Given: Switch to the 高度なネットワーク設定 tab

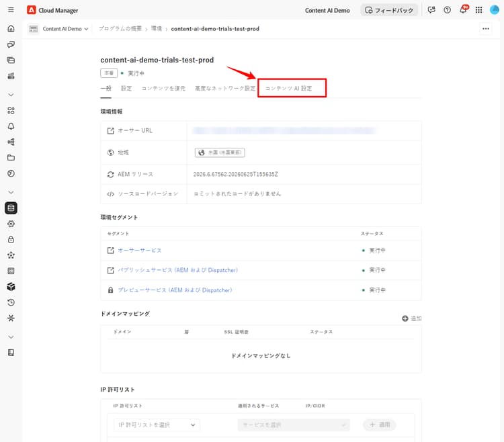Looking at the screenshot, I should (225, 89).
